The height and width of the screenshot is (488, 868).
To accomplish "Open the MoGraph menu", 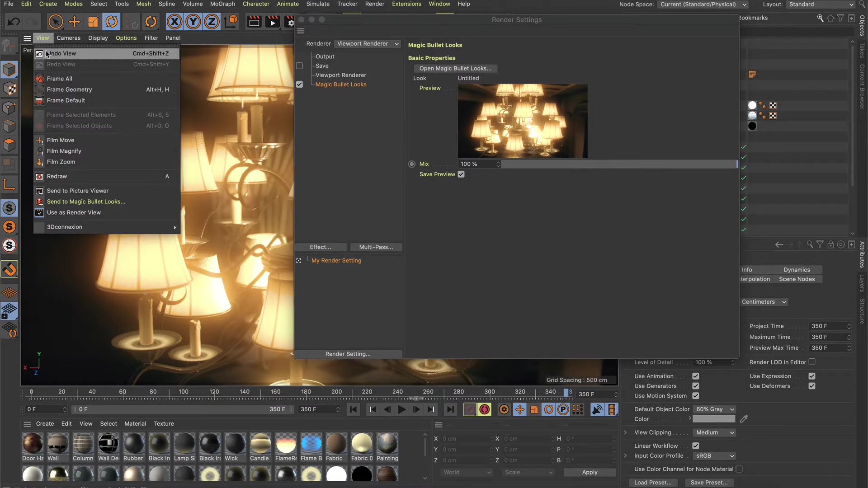I will click(222, 4).
